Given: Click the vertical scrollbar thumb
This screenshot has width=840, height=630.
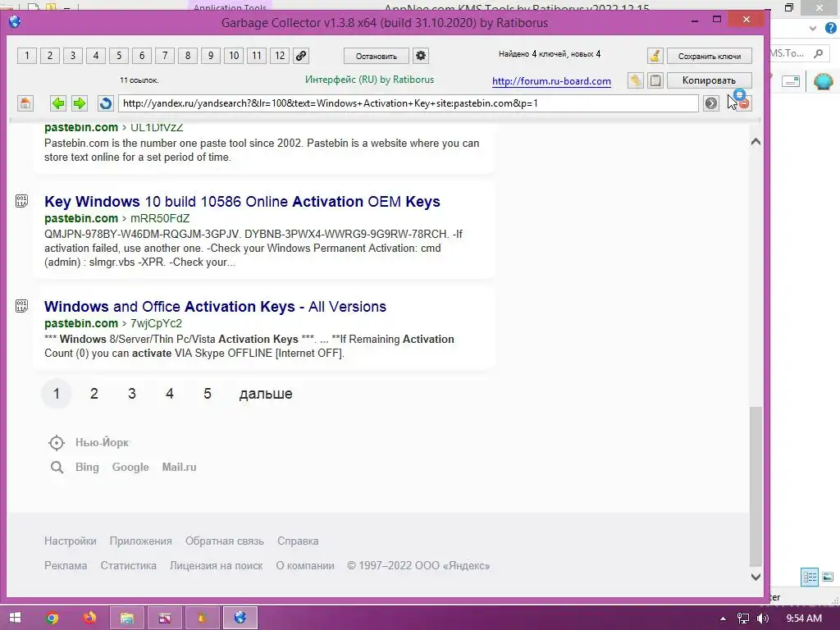Looking at the screenshot, I should coord(756,486).
